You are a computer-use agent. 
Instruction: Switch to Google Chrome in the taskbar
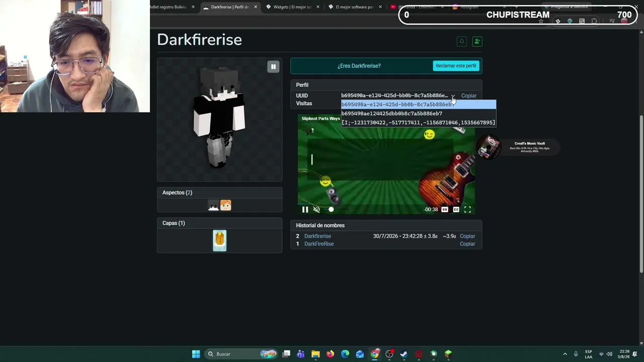pyautogui.click(x=375, y=354)
